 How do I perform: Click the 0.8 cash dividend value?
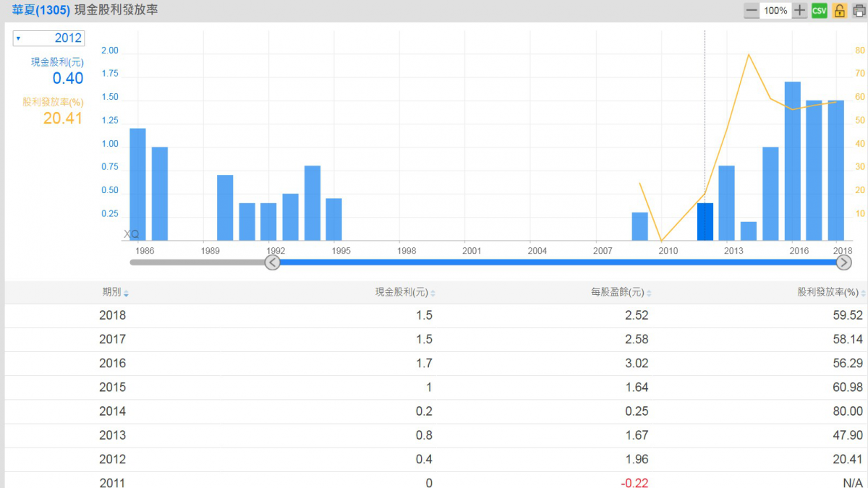point(425,435)
